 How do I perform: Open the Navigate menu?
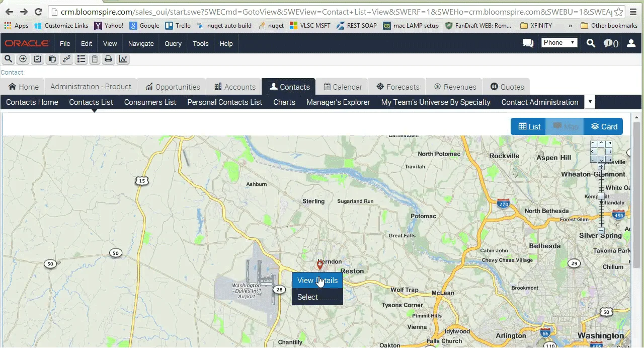pyautogui.click(x=140, y=43)
